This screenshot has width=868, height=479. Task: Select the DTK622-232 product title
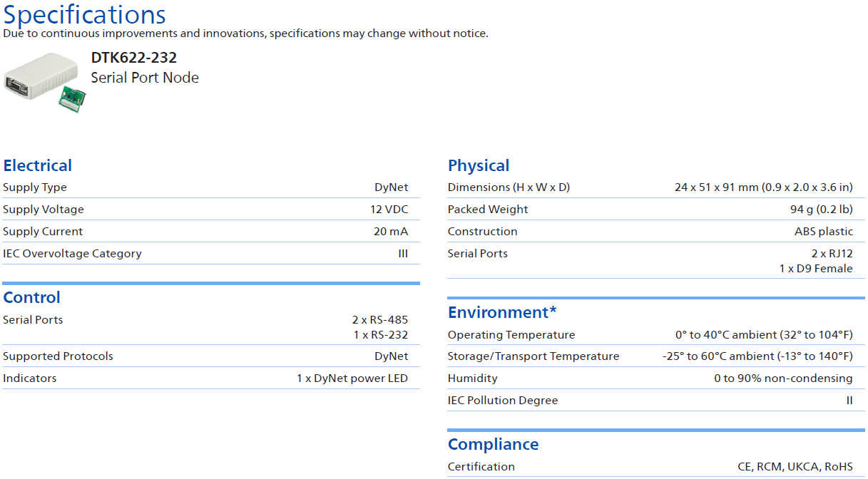[133, 58]
